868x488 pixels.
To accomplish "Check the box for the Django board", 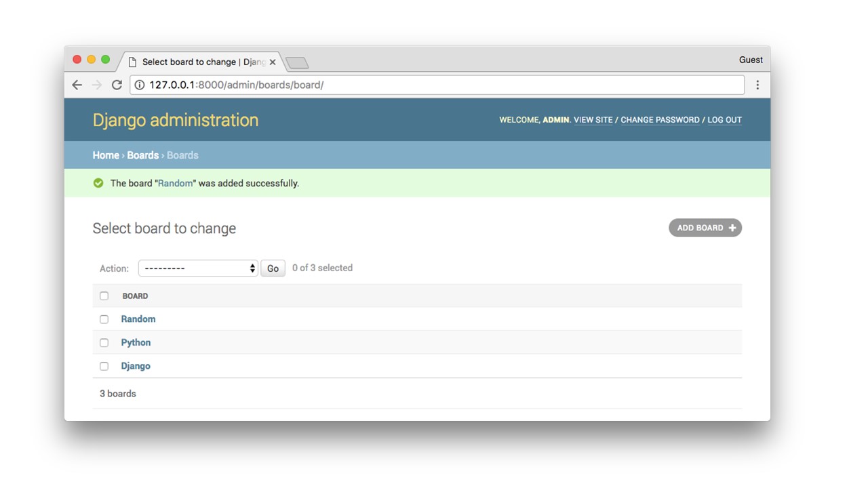I will (x=104, y=366).
